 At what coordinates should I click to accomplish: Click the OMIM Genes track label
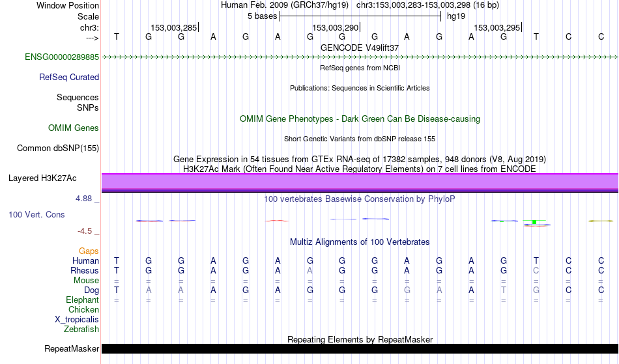pyautogui.click(x=73, y=128)
